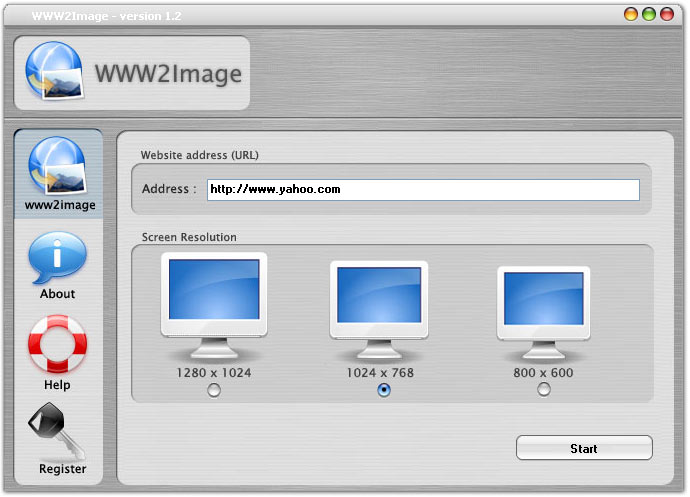
Task: Choose the 1280 x 1024 radio button
Action: click(x=214, y=390)
